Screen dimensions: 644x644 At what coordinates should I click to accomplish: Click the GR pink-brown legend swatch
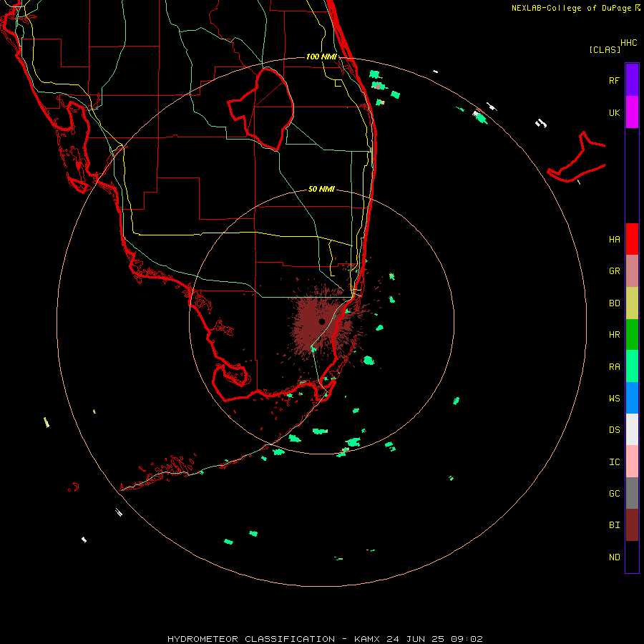[632, 271]
